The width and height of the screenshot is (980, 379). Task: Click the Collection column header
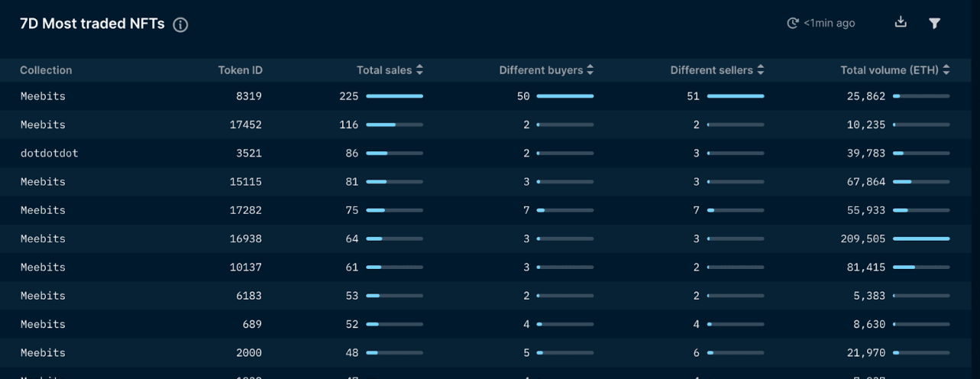coord(46,70)
